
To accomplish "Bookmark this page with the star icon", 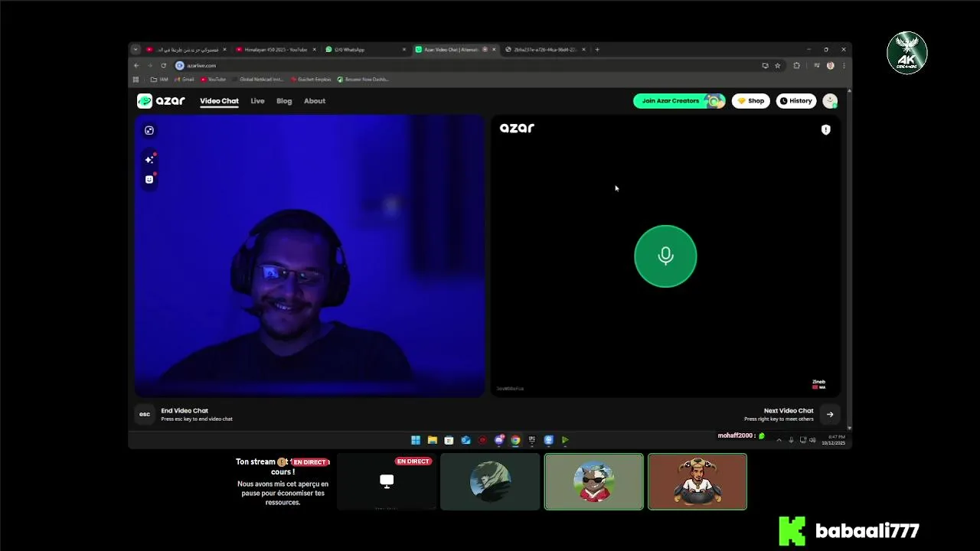I will (778, 66).
